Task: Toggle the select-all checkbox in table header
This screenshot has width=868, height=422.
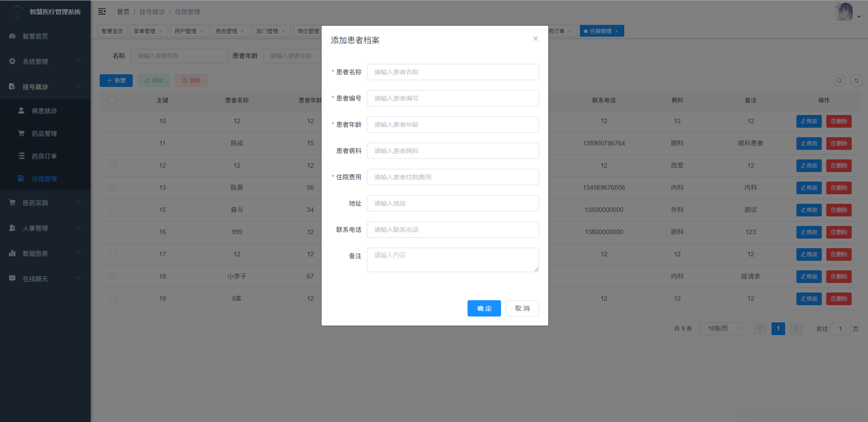Action: pyautogui.click(x=112, y=100)
